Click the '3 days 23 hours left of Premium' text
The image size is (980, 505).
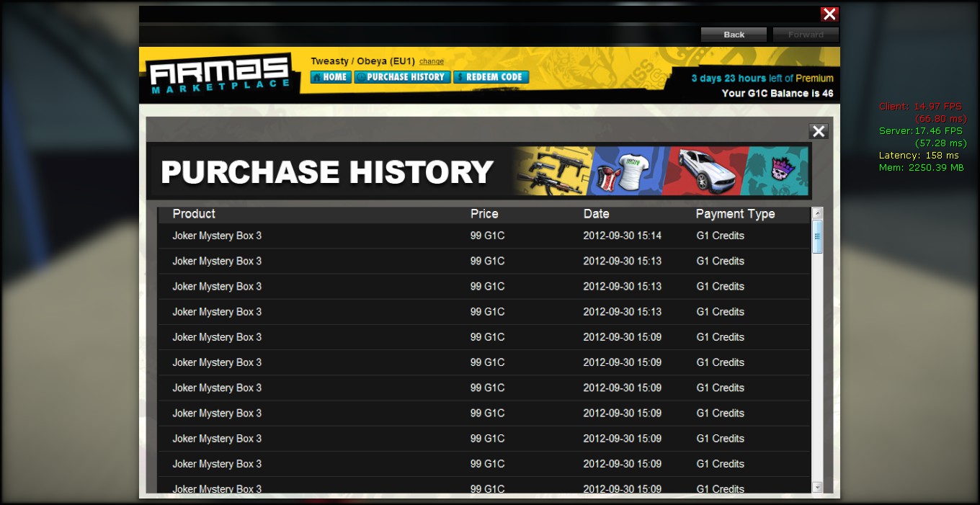[762, 78]
